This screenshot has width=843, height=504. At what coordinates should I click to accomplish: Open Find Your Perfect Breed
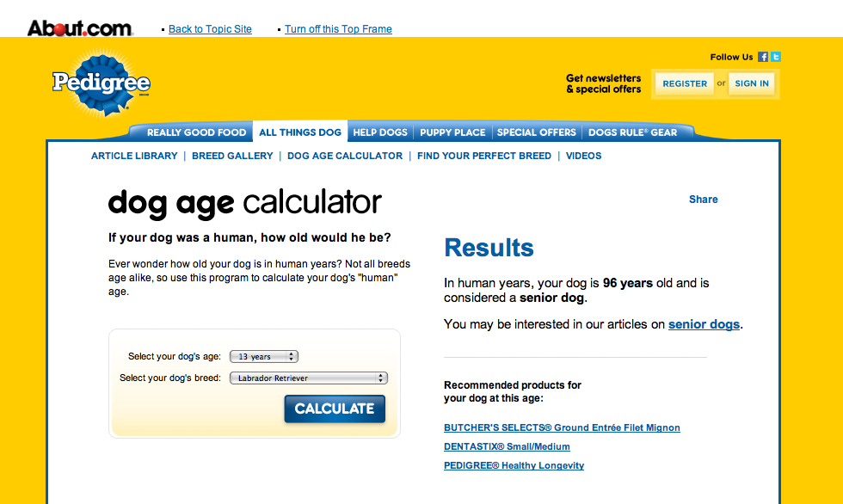click(x=483, y=156)
